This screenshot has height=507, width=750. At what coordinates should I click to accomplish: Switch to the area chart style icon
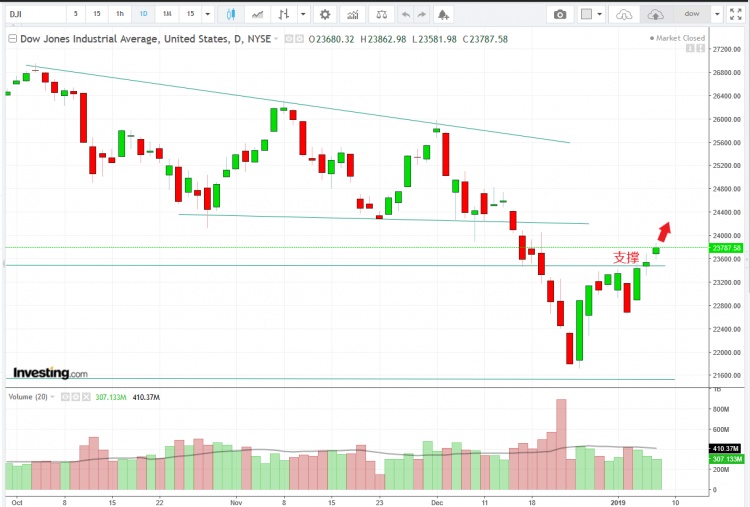click(259, 14)
